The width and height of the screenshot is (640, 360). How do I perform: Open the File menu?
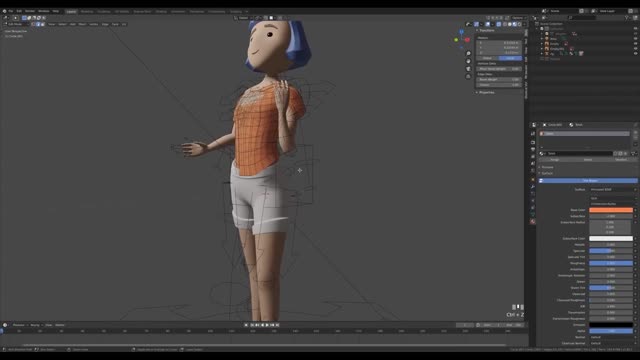(x=11, y=11)
